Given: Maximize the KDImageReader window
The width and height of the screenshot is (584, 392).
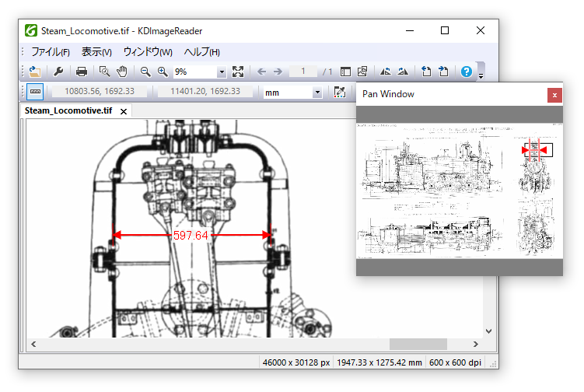Looking at the screenshot, I should pos(445,30).
